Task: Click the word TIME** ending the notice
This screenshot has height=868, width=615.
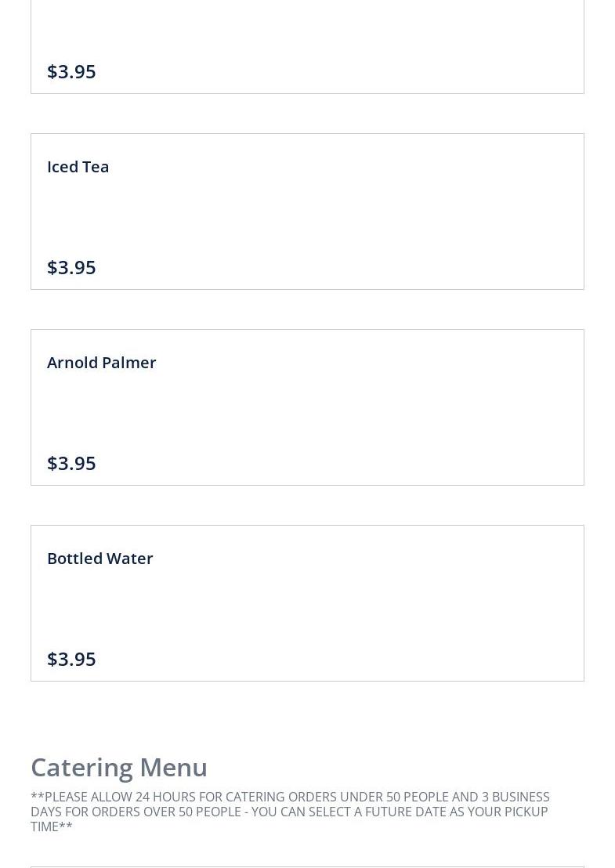Action: click(51, 826)
